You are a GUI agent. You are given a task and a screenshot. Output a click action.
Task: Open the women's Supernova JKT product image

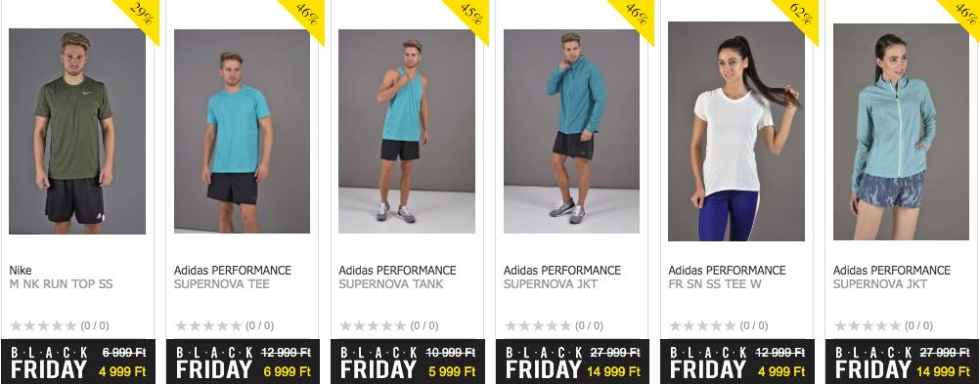(901, 131)
